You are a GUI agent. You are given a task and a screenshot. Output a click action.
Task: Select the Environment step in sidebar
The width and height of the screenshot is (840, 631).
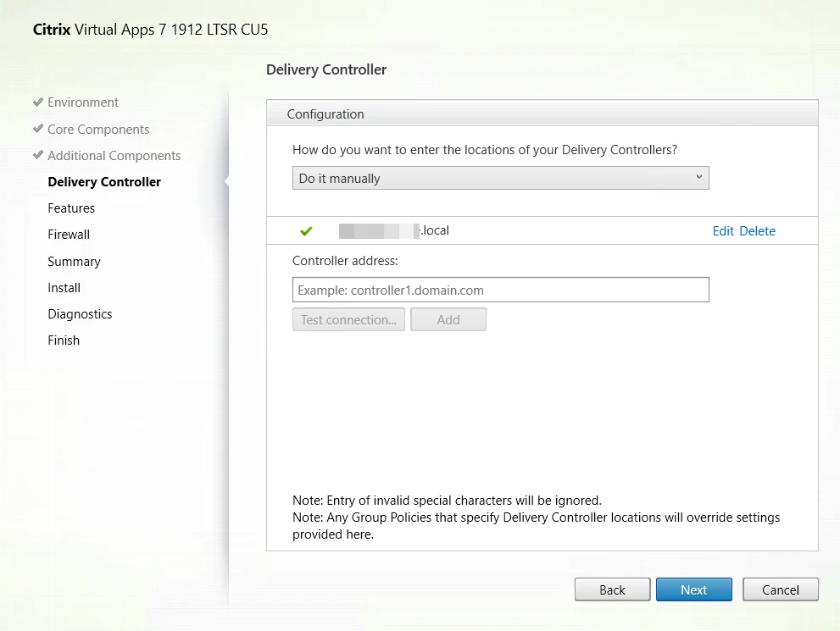(83, 102)
